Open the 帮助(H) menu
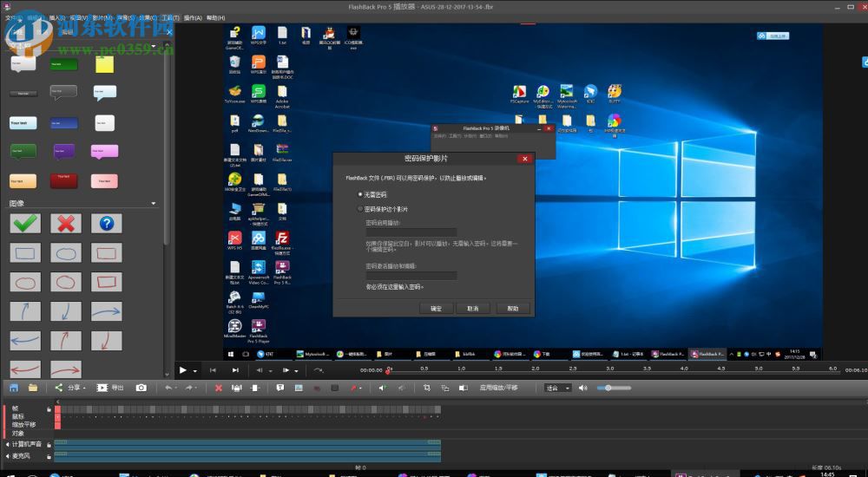 tap(214, 17)
